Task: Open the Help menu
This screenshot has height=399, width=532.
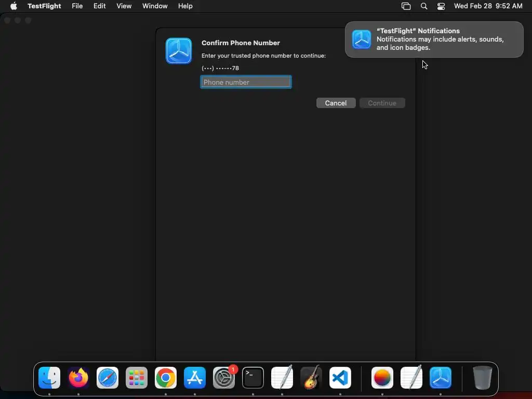Action: pos(185,6)
